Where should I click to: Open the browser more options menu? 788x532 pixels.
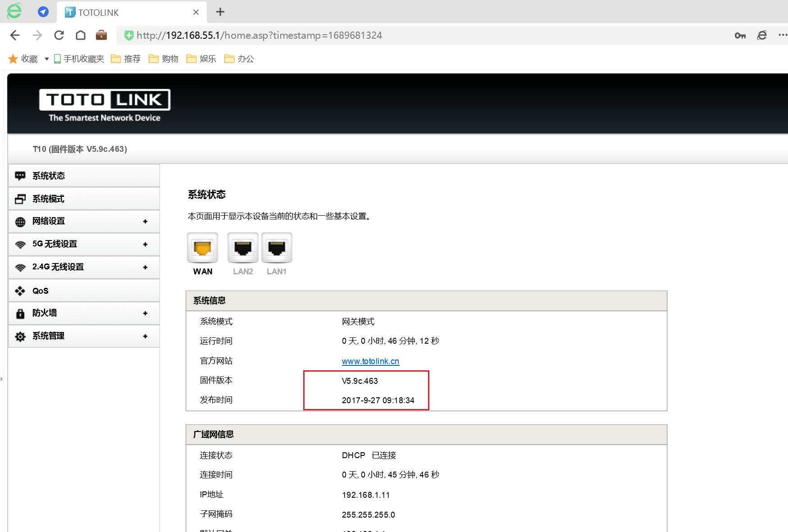pos(783,35)
